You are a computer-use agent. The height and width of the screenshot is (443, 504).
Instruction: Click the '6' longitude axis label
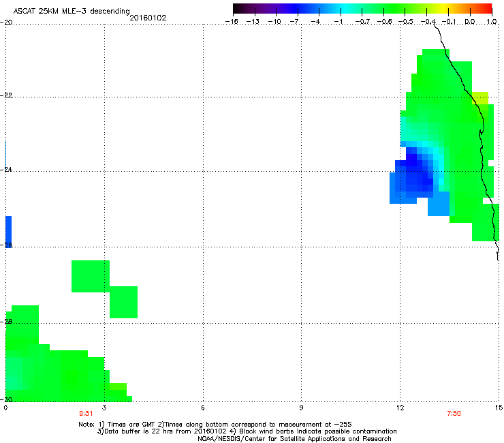[x=203, y=408]
